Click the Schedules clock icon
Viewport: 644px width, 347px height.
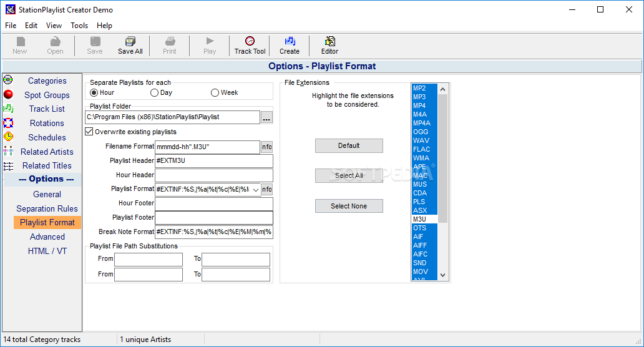(8, 137)
